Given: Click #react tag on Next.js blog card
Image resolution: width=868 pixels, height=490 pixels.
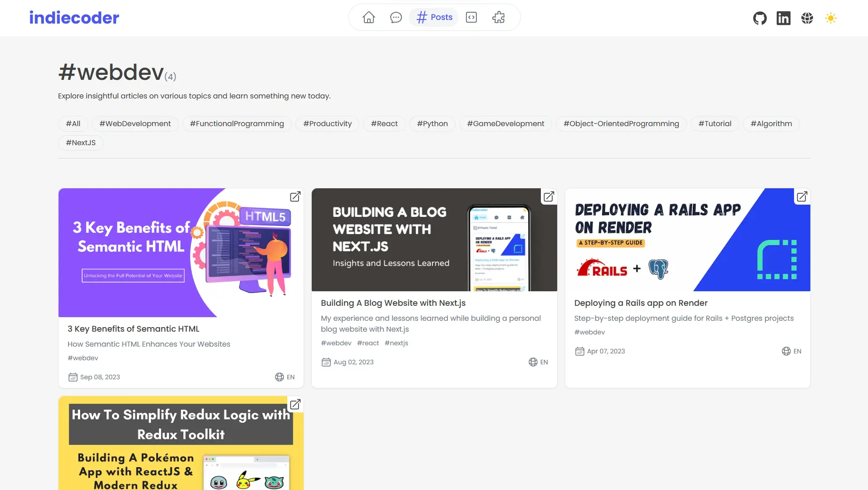Looking at the screenshot, I should tap(368, 343).
